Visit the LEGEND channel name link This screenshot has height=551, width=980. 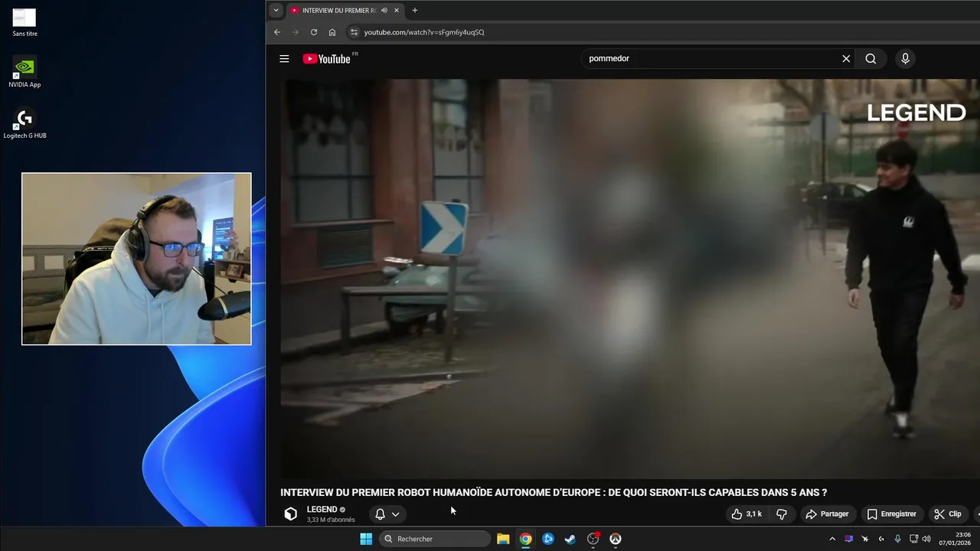(322, 510)
